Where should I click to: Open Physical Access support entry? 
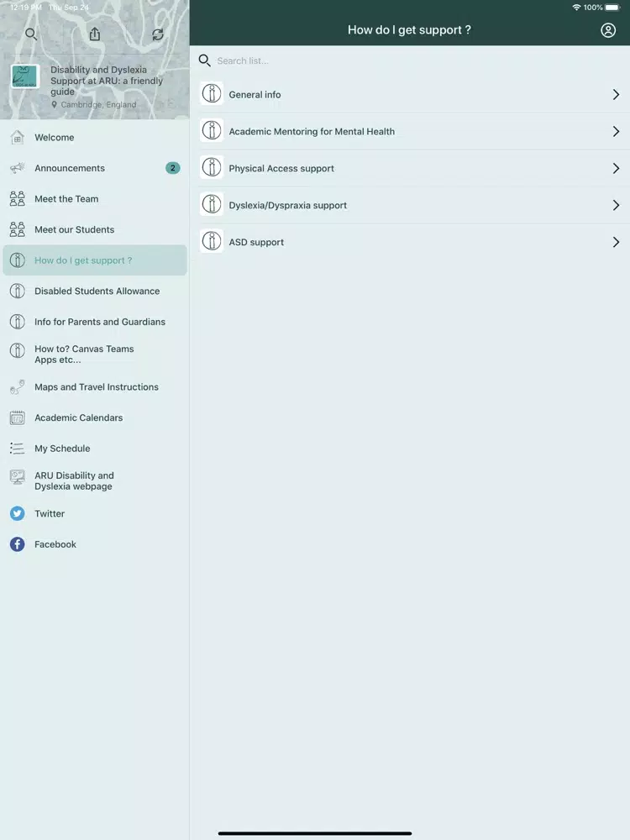coord(411,168)
